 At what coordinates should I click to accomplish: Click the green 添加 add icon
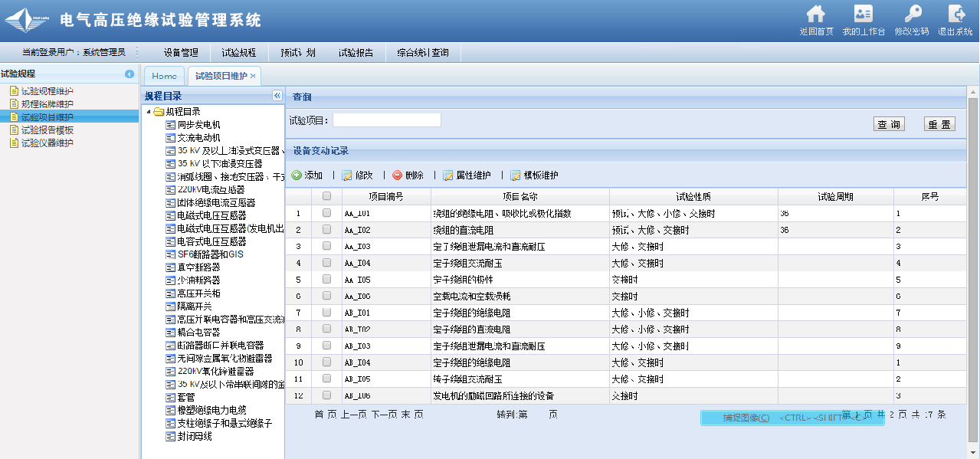pyautogui.click(x=297, y=175)
